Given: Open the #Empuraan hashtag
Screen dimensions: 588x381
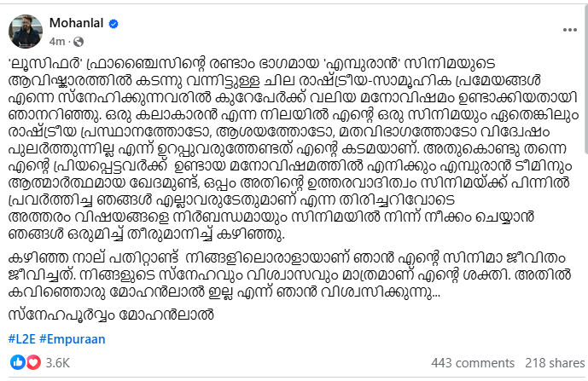Looking at the screenshot, I should pyautogui.click(x=73, y=339).
